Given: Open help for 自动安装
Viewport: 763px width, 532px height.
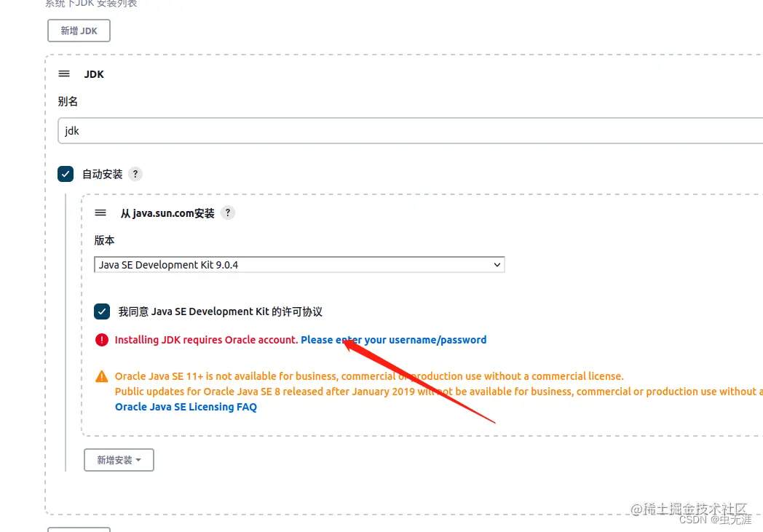Looking at the screenshot, I should (135, 174).
